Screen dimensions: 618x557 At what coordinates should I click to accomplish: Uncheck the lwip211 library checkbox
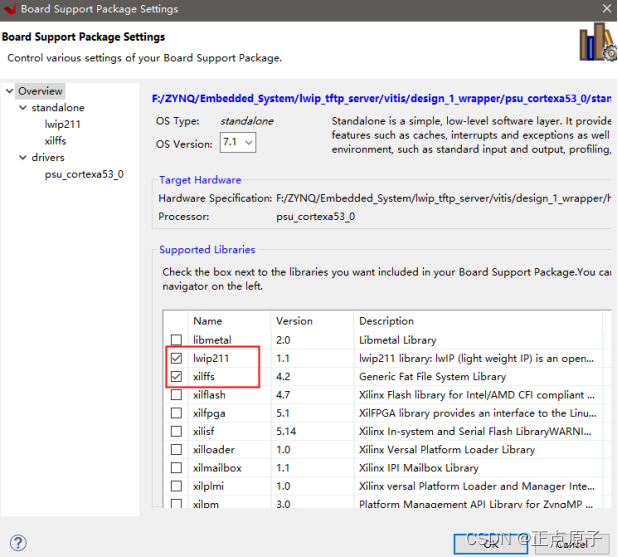tap(176, 358)
